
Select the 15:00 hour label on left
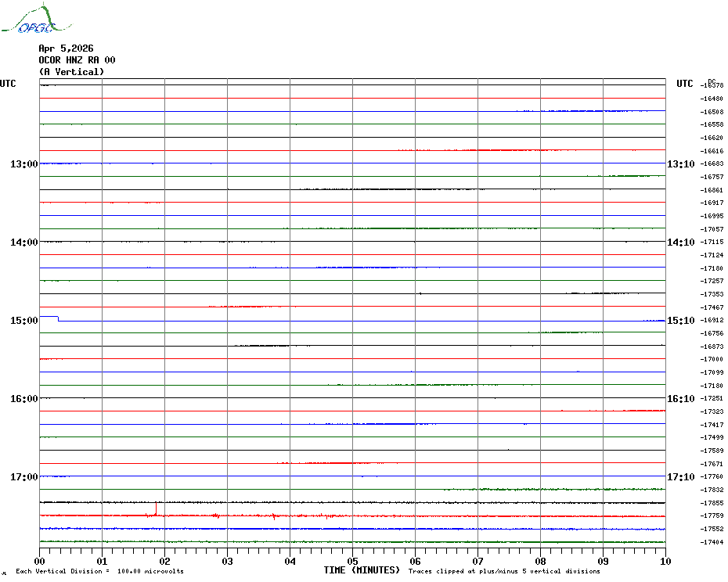(x=24, y=321)
